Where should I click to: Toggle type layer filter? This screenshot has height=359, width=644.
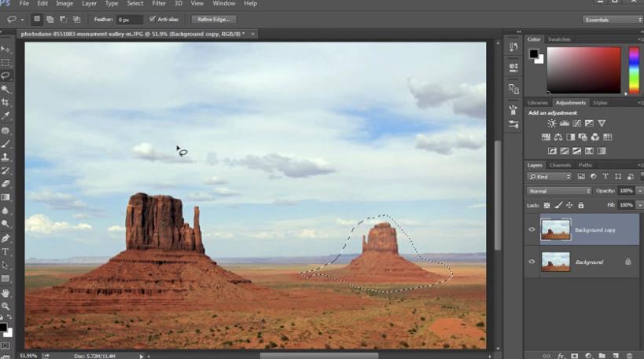click(605, 177)
